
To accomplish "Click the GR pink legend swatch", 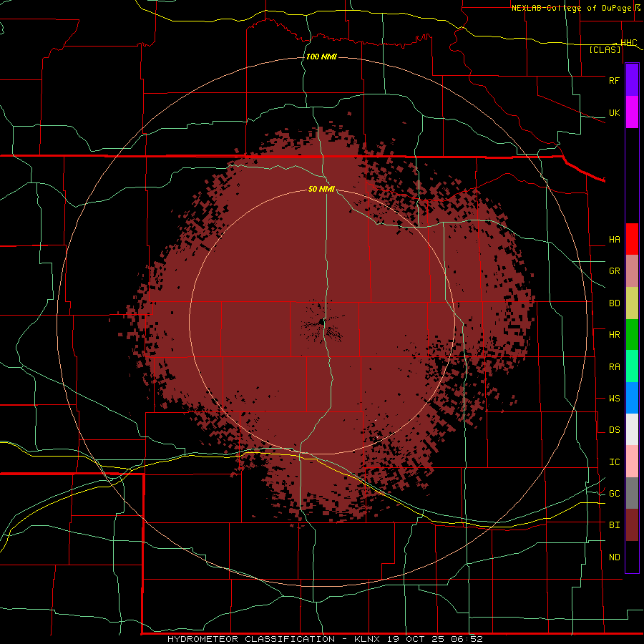I will [632, 271].
